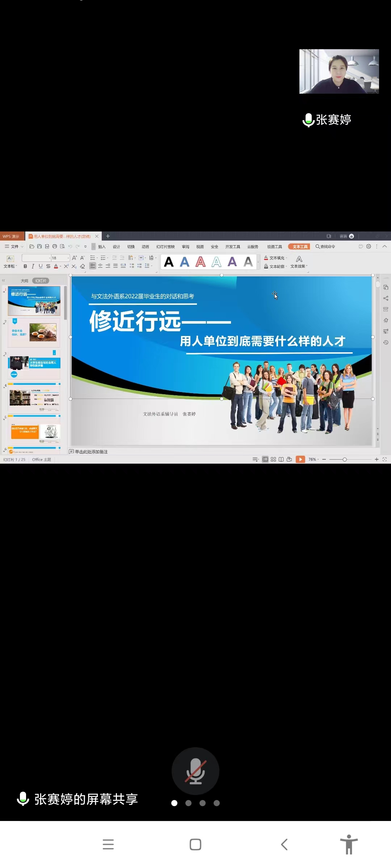The image size is (391, 868).
Task: Switch to reading view icon
Action: click(281, 459)
